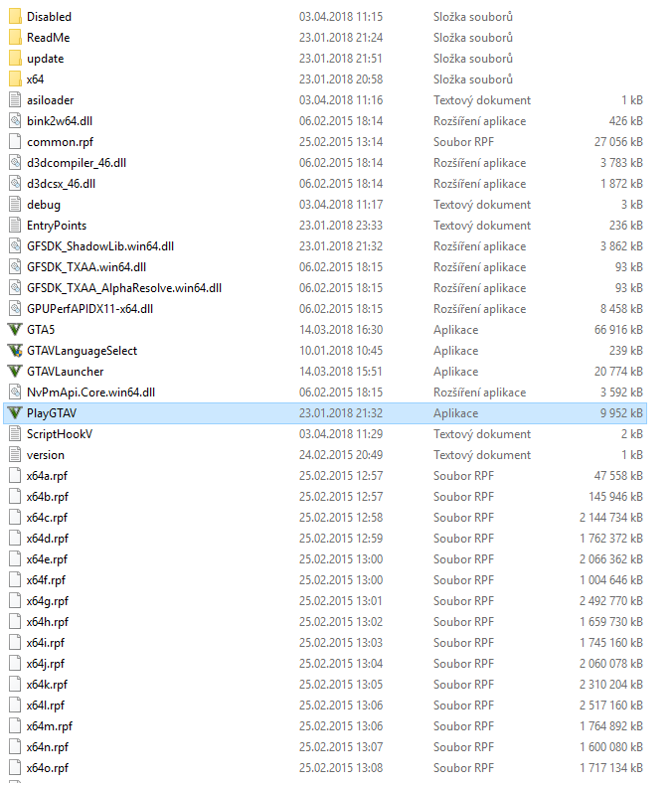Click the GFSDK_TXAA_AlphaResolve.win64.dll icon
The height and width of the screenshot is (786, 672).
(x=15, y=288)
